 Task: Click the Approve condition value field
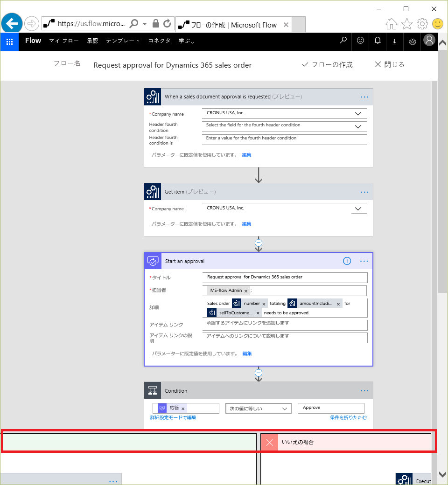point(331,408)
